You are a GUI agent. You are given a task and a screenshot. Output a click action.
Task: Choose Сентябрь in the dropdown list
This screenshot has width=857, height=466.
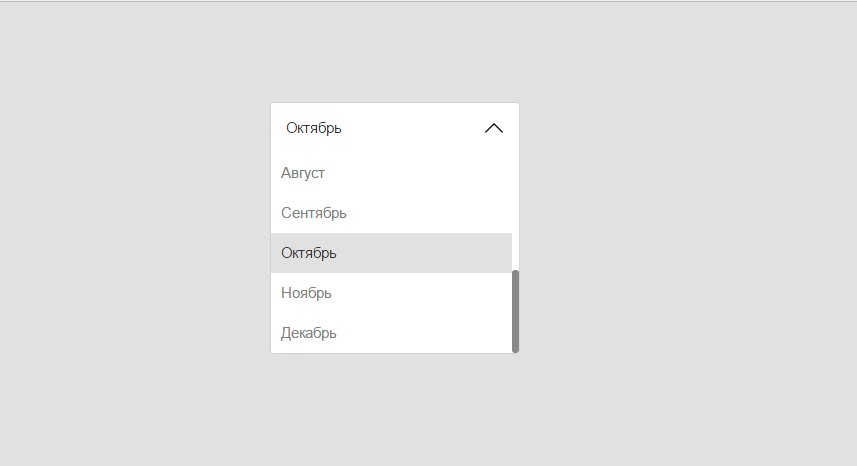pyautogui.click(x=314, y=213)
